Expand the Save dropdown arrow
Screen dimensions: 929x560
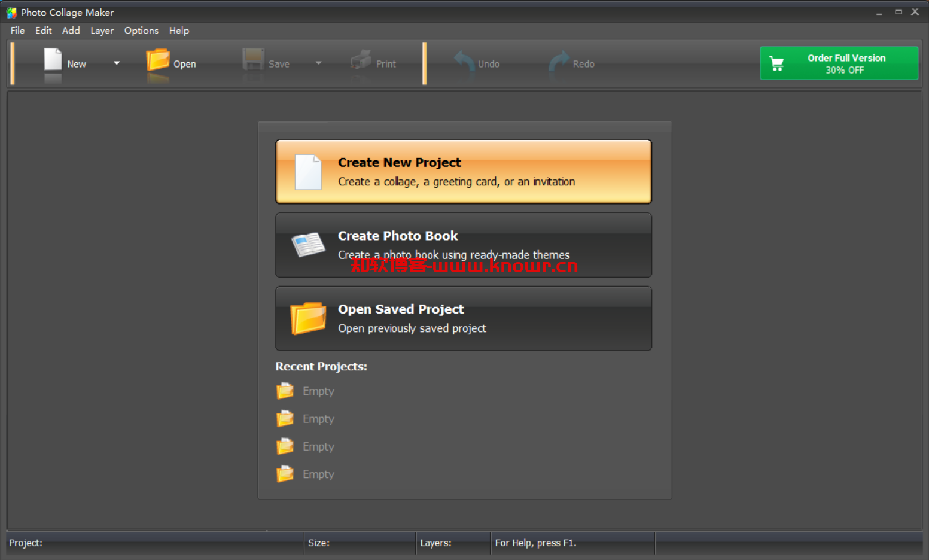[x=319, y=63]
